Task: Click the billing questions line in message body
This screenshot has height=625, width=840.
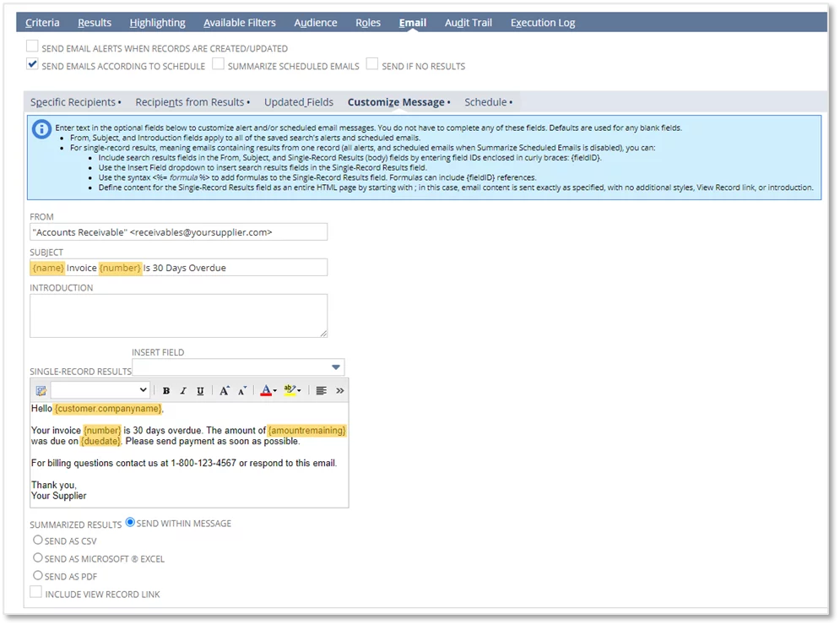Action: pyautogui.click(x=184, y=463)
